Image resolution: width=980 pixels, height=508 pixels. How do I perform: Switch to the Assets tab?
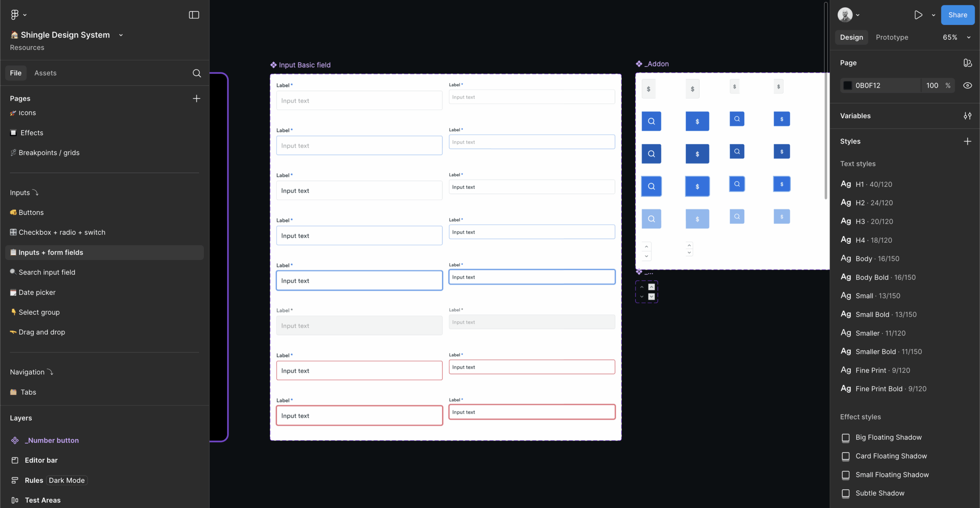(x=45, y=73)
